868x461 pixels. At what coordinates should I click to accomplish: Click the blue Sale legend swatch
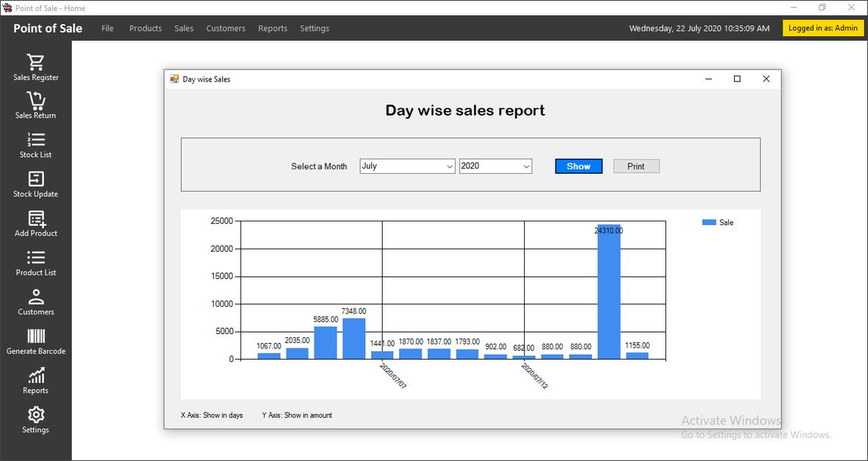709,222
